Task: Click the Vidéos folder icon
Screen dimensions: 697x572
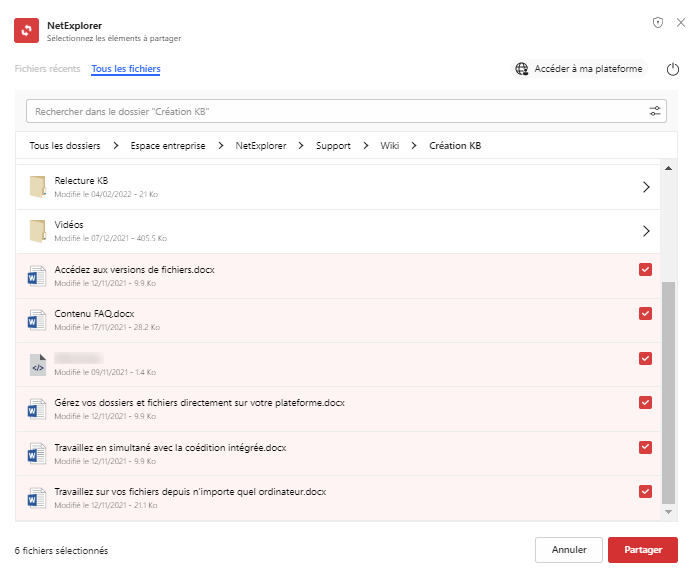Action: pos(37,231)
